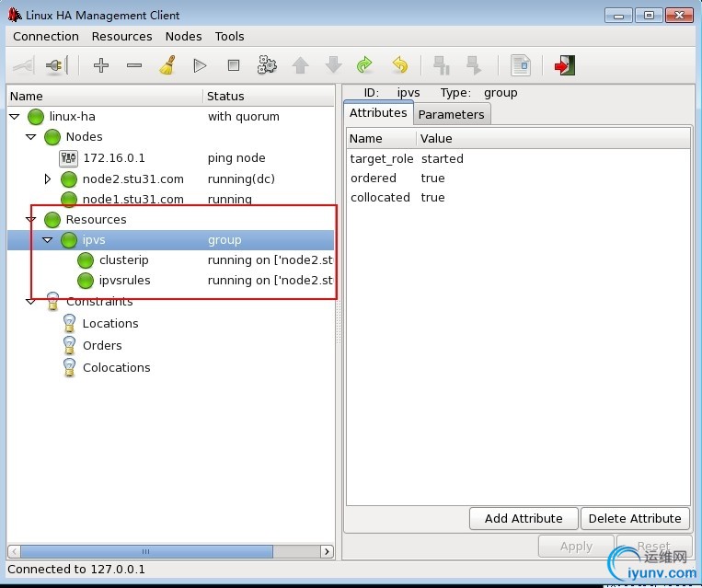Image resolution: width=702 pixels, height=588 pixels.
Task: Click the disconnect plug toolbar icon
Action: (57, 66)
